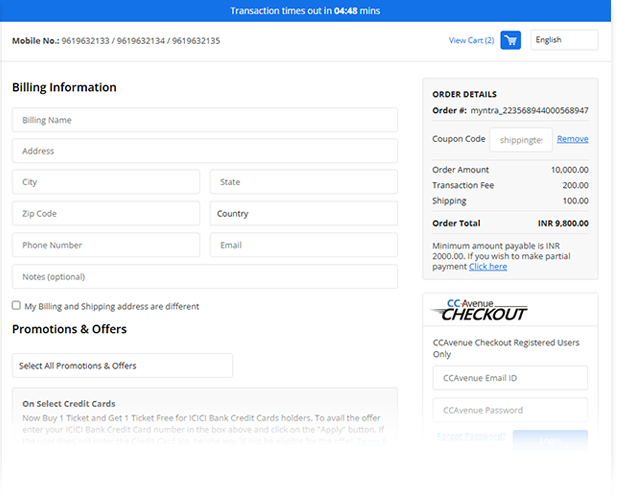Click the State input field
This screenshot has width=617, height=500.
pyautogui.click(x=303, y=183)
